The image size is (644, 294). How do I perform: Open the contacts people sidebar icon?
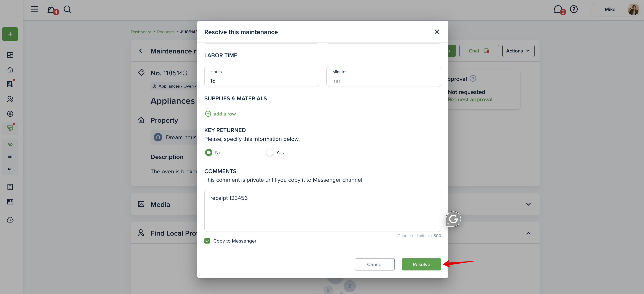coord(10,99)
